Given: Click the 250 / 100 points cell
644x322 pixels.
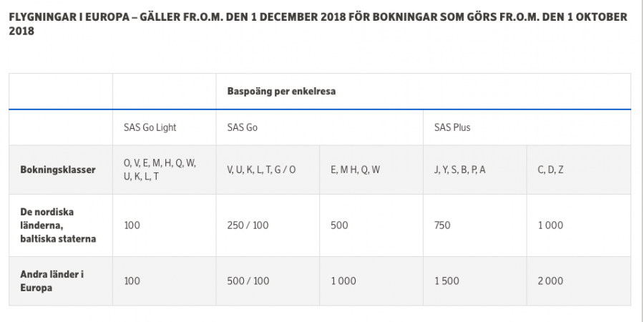Looking at the screenshot, I should tap(248, 225).
